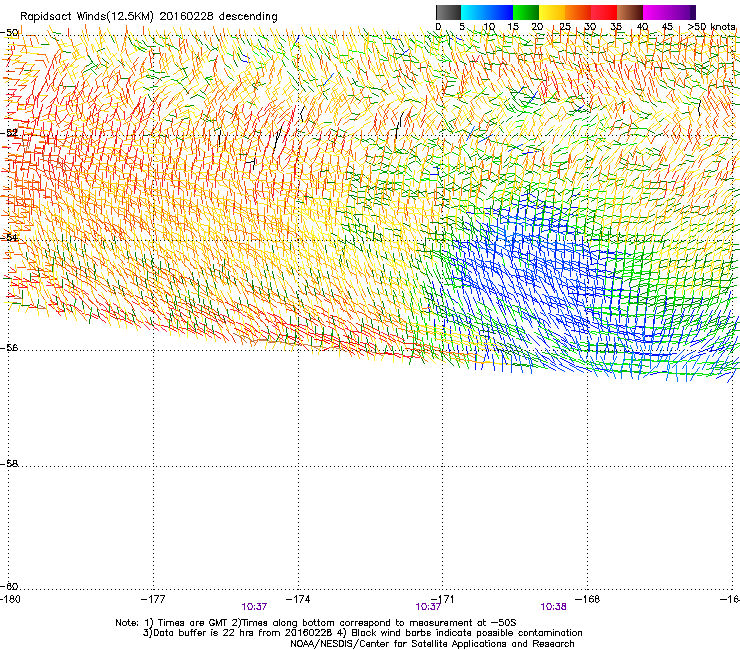740x650 pixels.
Task: Click the -180 longitude axis label
Action: (10, 599)
